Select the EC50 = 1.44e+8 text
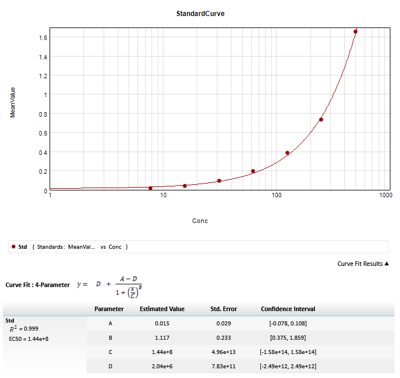Image resolution: width=400 pixels, height=378 pixels. [29, 339]
